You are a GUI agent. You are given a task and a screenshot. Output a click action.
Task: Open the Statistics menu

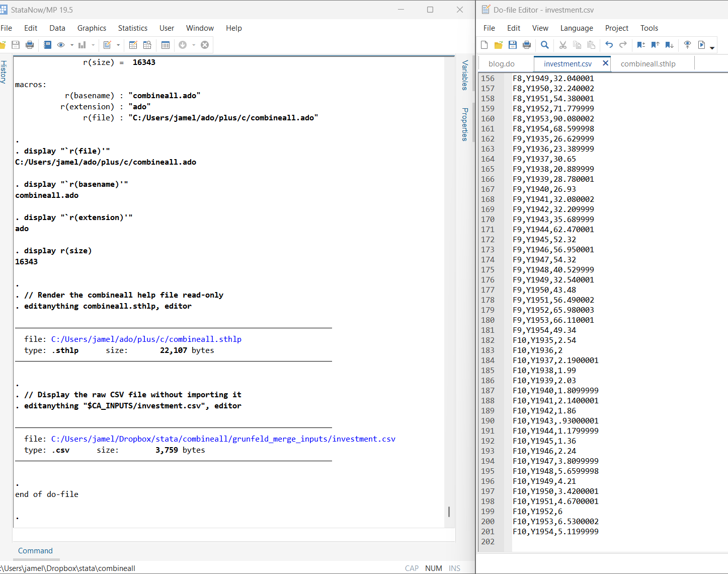133,28
